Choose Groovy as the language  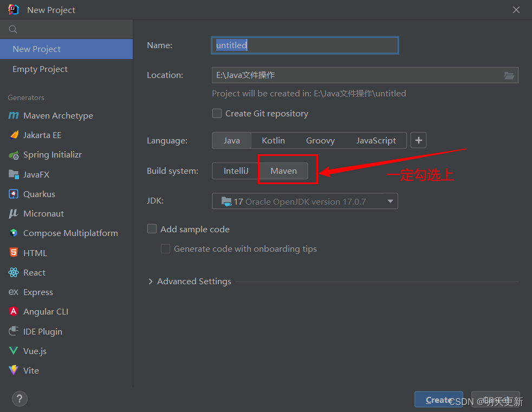click(320, 140)
